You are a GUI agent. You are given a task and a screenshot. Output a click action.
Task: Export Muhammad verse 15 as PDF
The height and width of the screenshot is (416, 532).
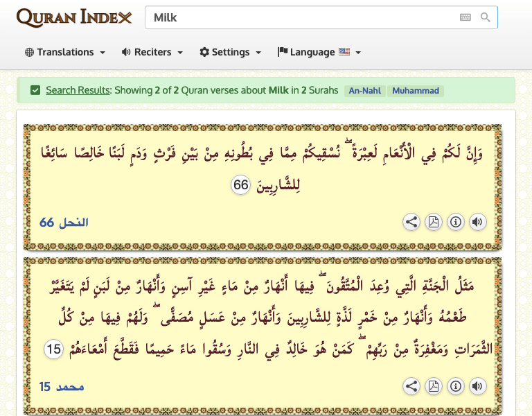tap(433, 386)
